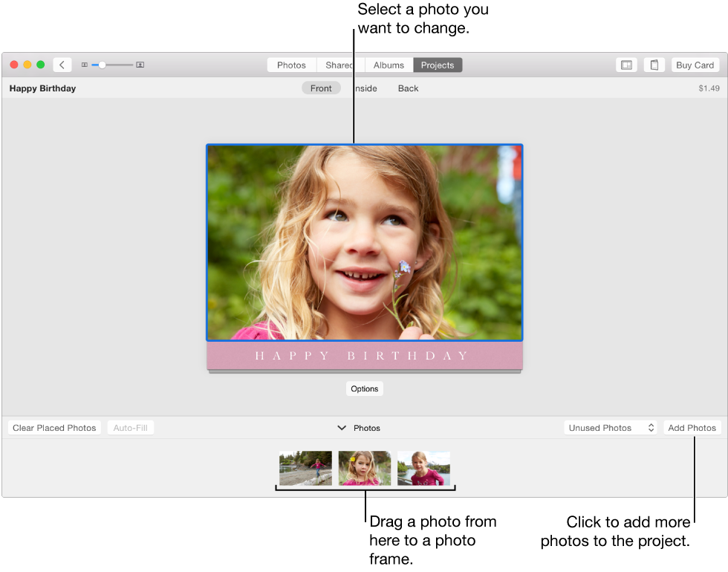Collapse the Photos tray using its chevron
The height and width of the screenshot is (572, 728).
pos(342,427)
